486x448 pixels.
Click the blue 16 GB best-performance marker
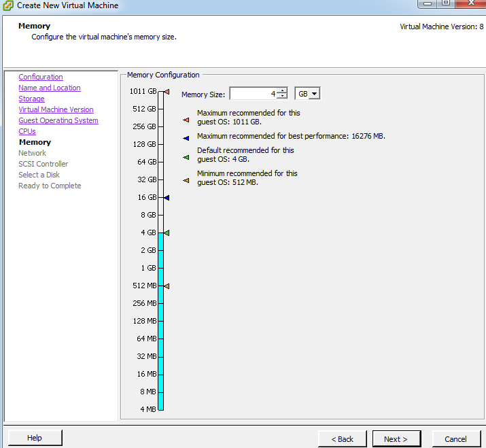point(167,198)
